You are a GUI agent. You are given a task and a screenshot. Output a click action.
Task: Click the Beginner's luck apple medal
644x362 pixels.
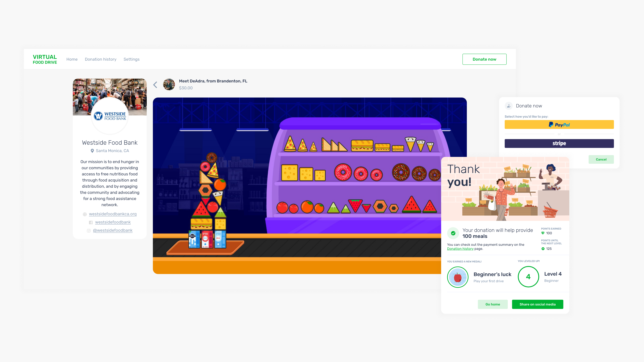coord(458,277)
